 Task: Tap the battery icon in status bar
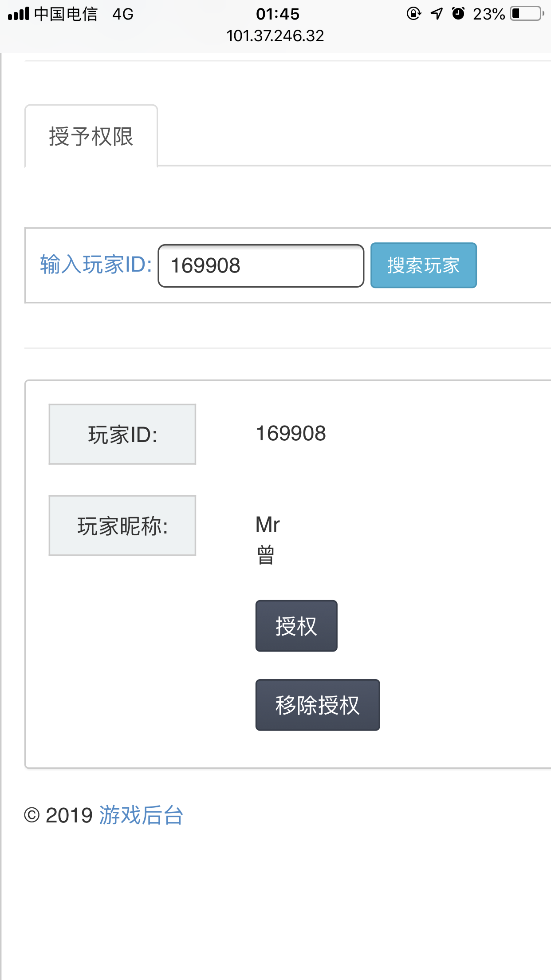[x=527, y=14]
